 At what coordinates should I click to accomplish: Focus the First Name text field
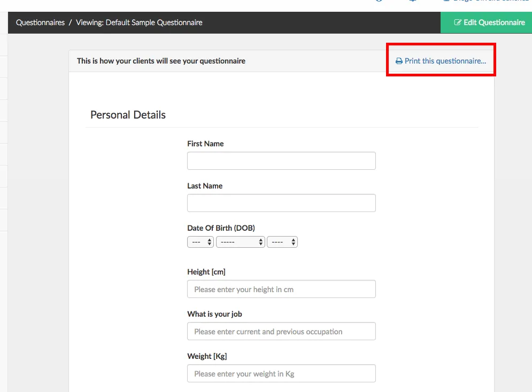(281, 161)
